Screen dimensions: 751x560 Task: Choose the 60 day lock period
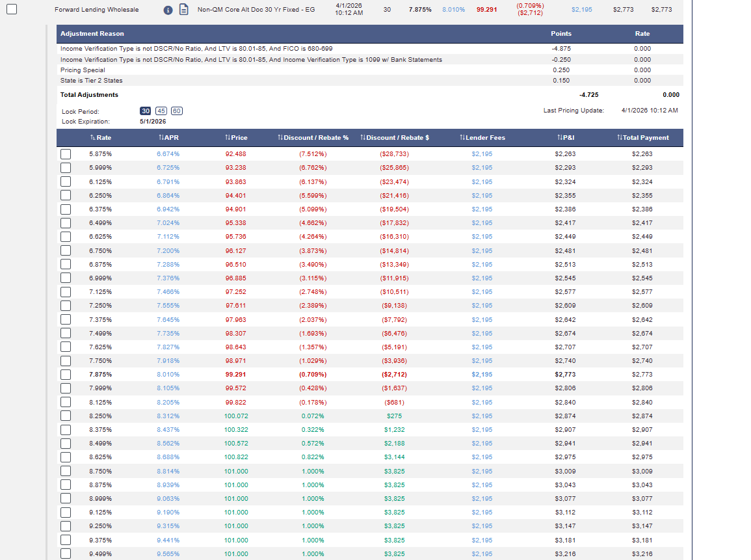(177, 111)
